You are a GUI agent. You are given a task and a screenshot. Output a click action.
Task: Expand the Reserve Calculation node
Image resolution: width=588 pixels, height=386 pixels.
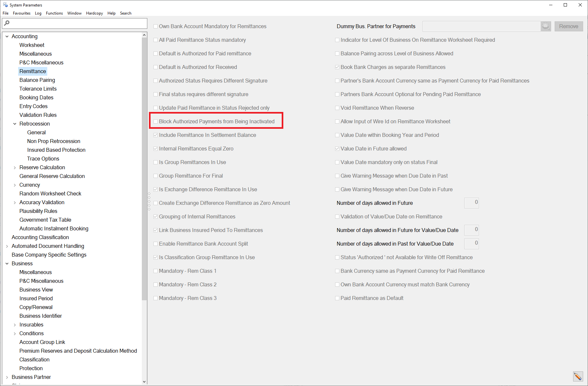[x=15, y=167]
